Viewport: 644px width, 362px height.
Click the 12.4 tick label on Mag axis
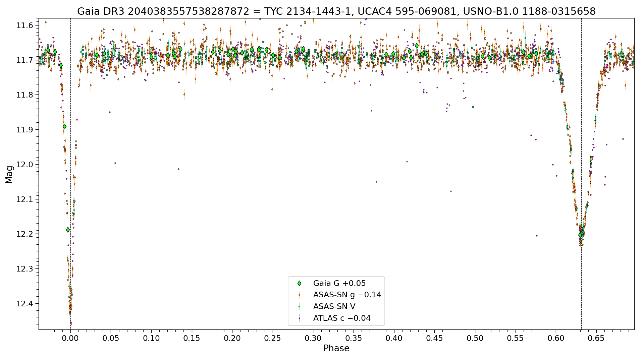coord(24,304)
